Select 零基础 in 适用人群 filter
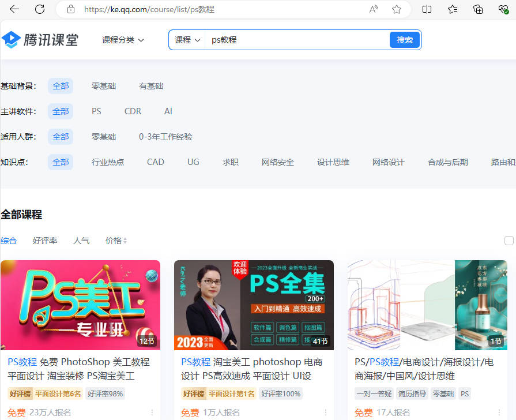This screenshot has height=420, width=516. point(104,137)
